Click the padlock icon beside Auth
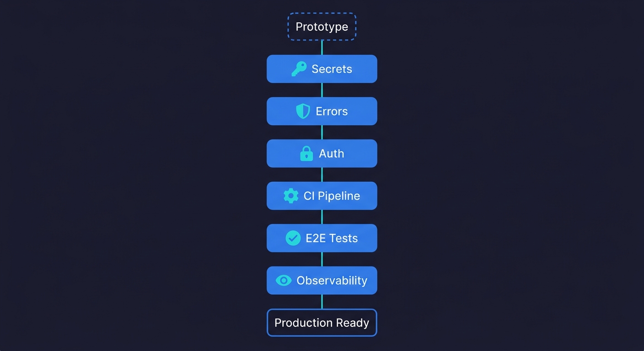This screenshot has height=351, width=644. (x=306, y=154)
